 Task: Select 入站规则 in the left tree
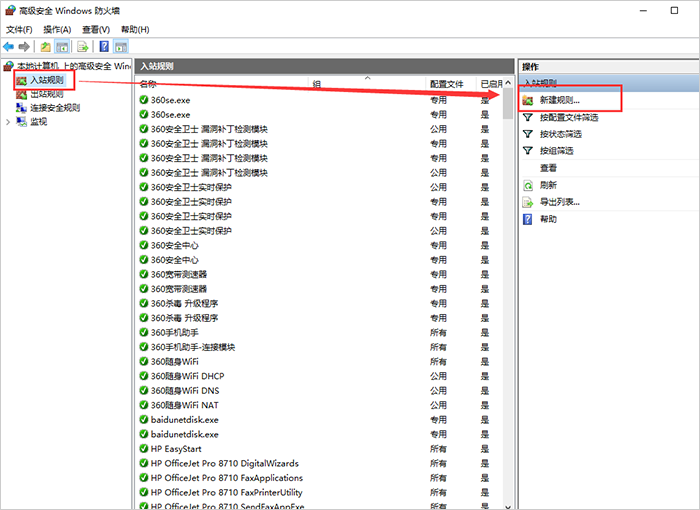point(47,80)
